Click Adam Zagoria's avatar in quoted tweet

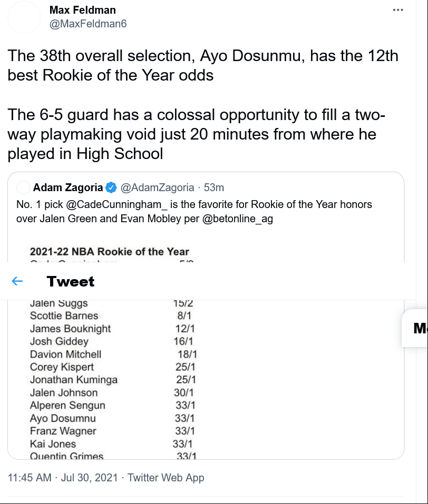[x=24, y=187]
